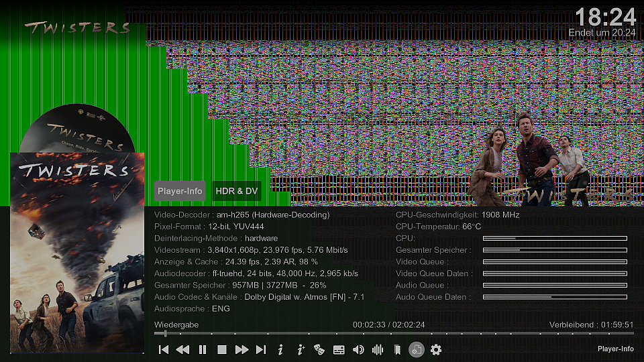Screen dimensions: 644x362
Task: Click the Gesamter Speicher usage bar
Action: pyautogui.click(x=555, y=250)
